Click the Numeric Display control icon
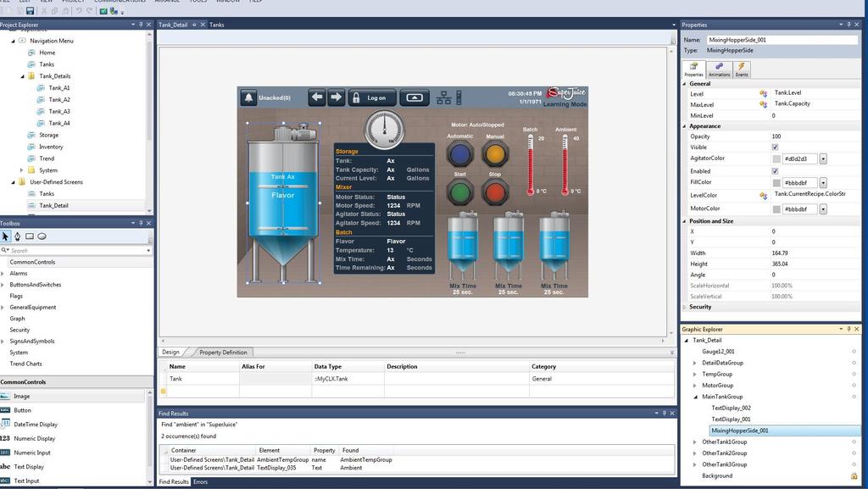This screenshot has height=489, width=868. click(5, 438)
